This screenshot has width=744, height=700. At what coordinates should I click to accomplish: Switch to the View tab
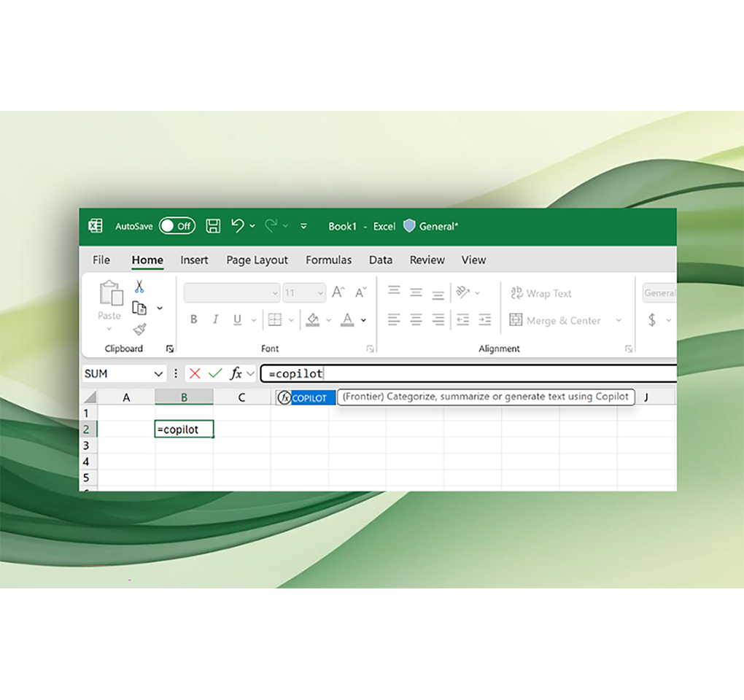pos(473,260)
